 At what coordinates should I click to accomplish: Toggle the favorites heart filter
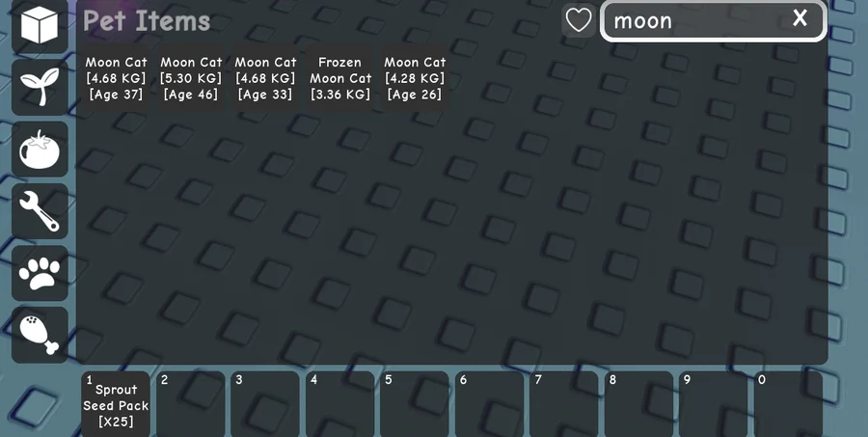click(x=579, y=21)
